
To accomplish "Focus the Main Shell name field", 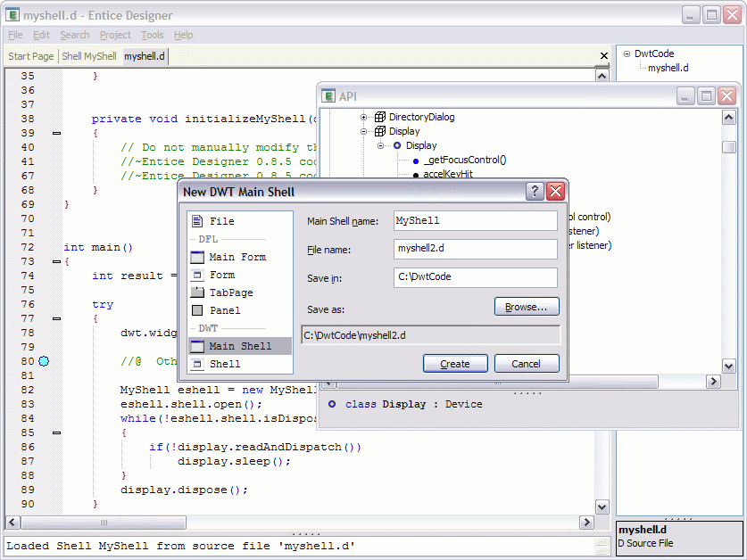I will tap(475, 221).
